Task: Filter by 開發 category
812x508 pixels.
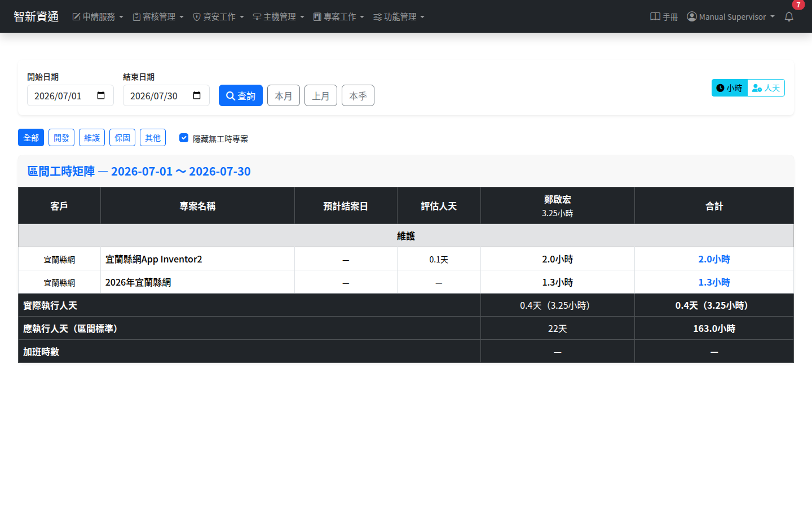Action: coord(61,138)
